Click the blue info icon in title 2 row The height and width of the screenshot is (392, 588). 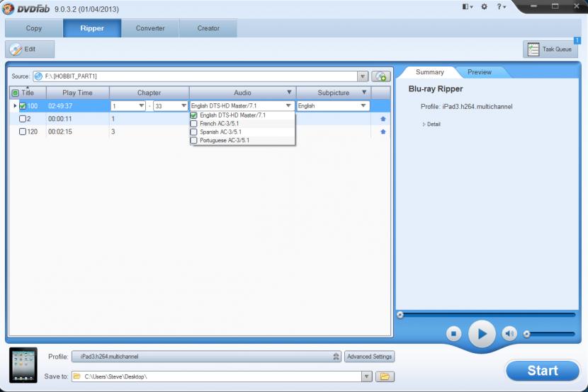tap(383, 119)
